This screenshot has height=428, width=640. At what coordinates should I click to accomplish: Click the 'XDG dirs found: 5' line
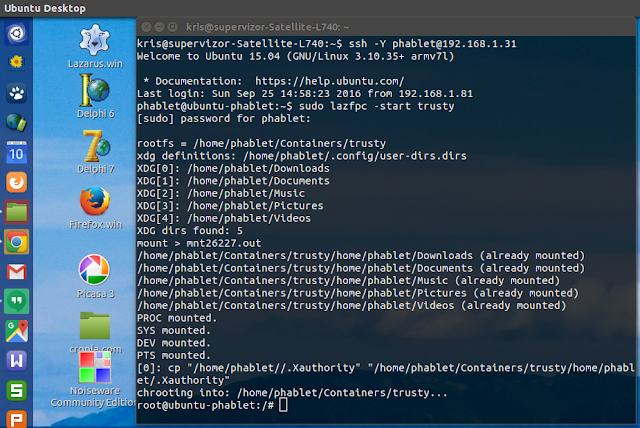190,231
